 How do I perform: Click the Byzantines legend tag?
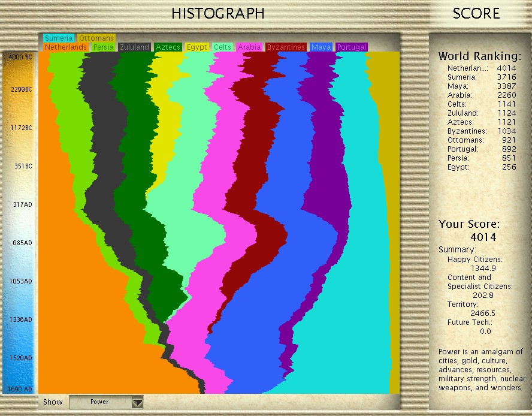coord(286,47)
